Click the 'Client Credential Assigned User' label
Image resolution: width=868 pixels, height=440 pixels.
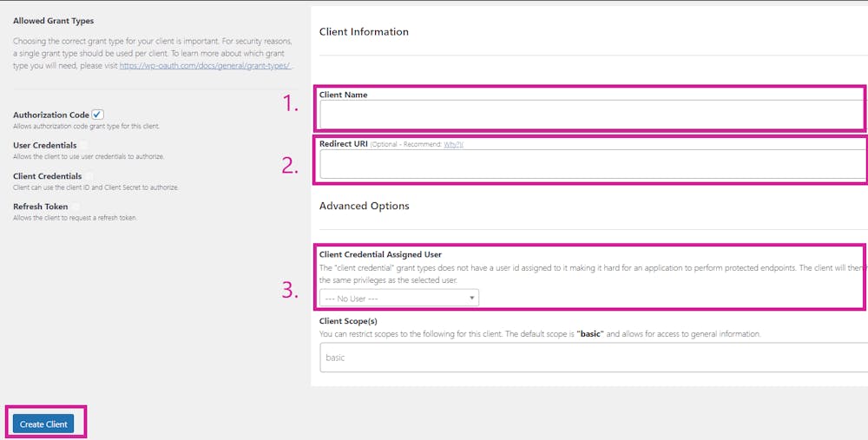tap(380, 254)
